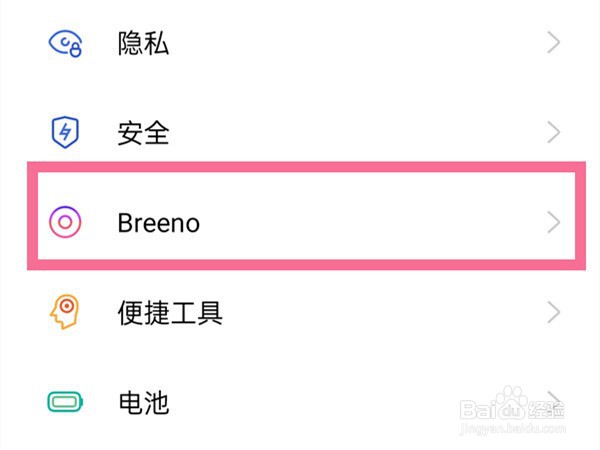Image resolution: width=600 pixels, height=450 pixels.
Task: Tap the green battery icon
Action: tap(65, 402)
